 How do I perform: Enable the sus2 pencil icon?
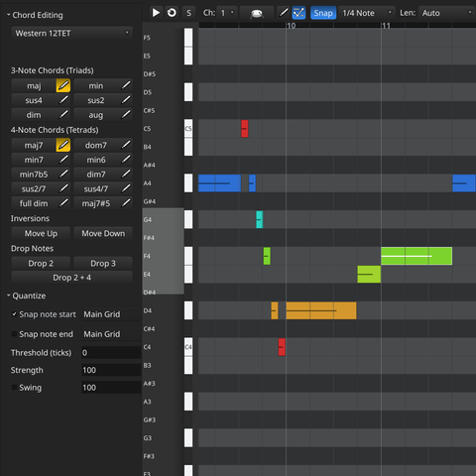[126, 100]
